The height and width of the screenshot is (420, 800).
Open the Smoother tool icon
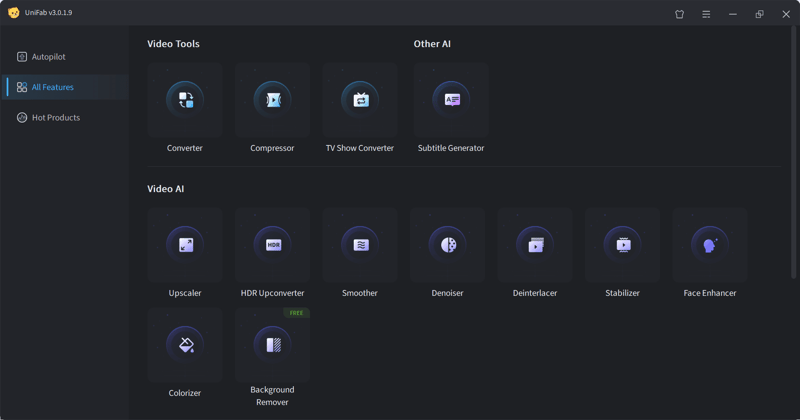(x=360, y=245)
